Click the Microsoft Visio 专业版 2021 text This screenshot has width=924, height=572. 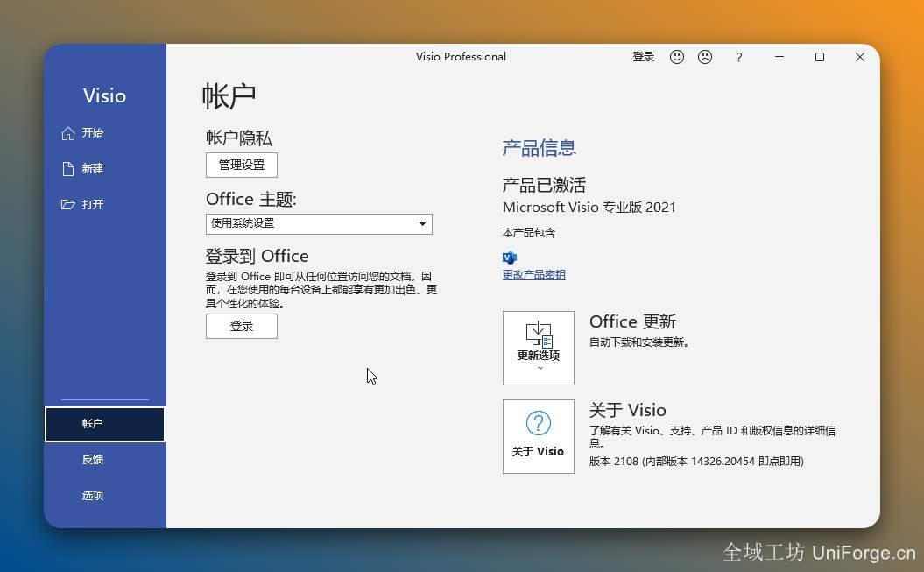click(x=589, y=208)
